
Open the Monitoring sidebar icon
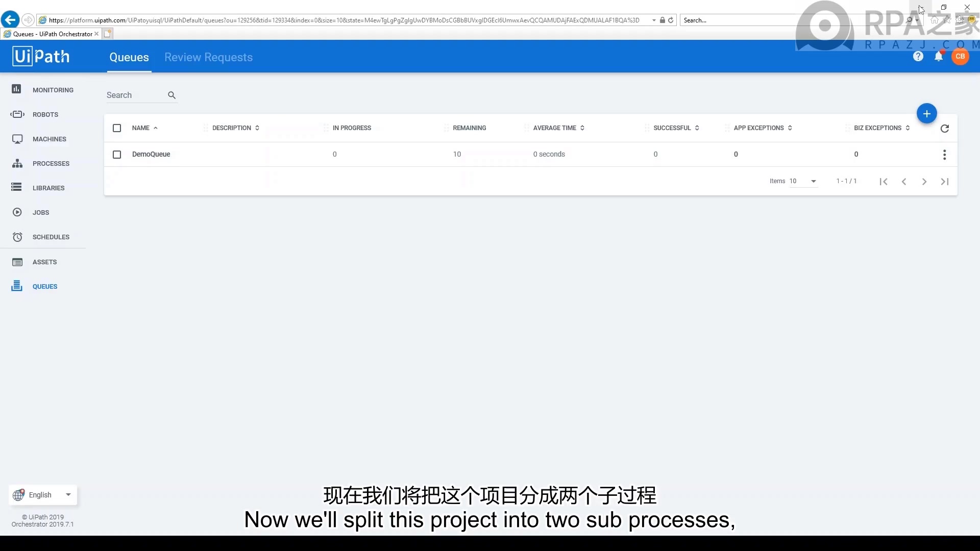pyautogui.click(x=17, y=89)
